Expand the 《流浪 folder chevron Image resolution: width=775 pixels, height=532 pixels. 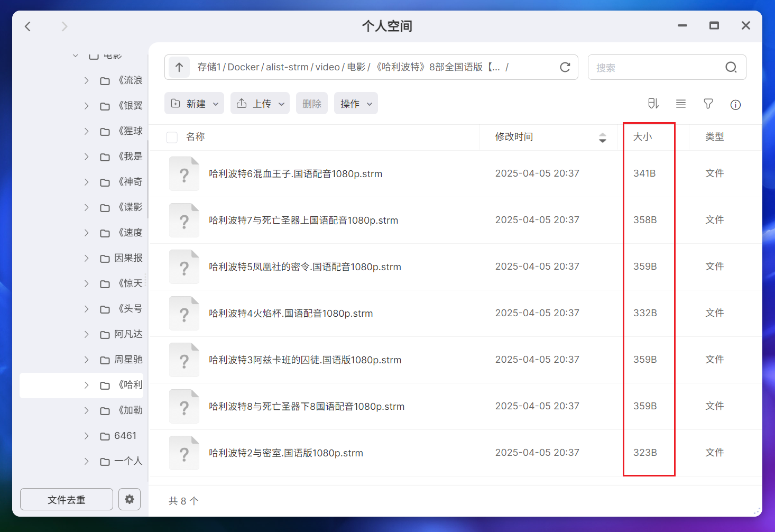[86, 80]
